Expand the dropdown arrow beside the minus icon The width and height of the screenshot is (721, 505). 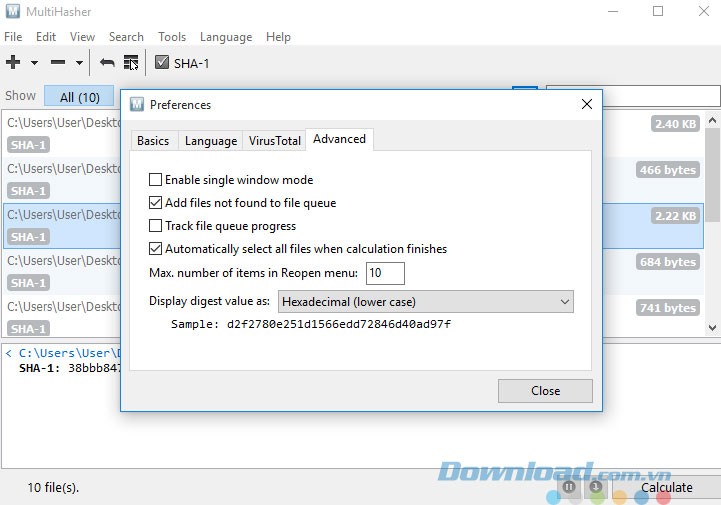tap(79, 63)
